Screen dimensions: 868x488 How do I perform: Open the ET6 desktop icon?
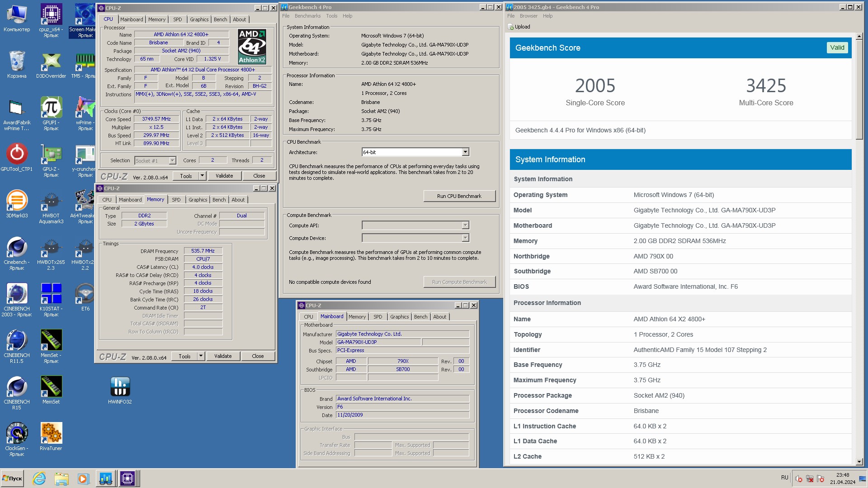click(85, 297)
